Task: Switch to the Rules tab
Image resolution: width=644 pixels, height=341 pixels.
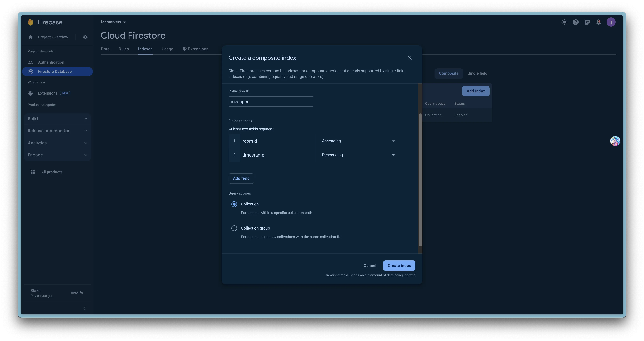Action: coord(123,49)
